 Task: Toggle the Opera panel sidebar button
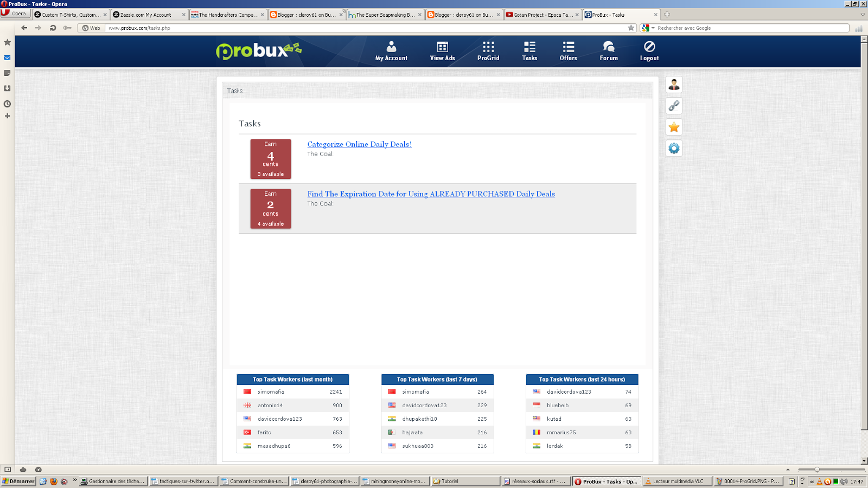[8, 470]
